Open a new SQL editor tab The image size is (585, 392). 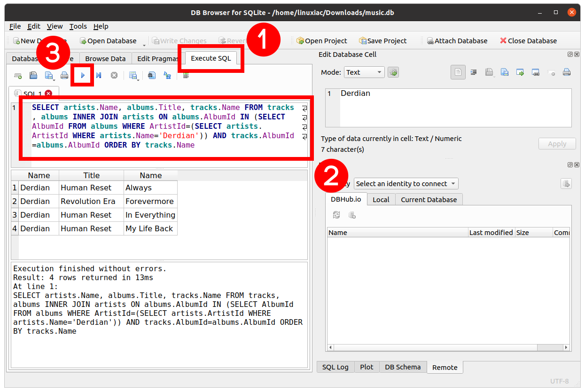[18, 75]
